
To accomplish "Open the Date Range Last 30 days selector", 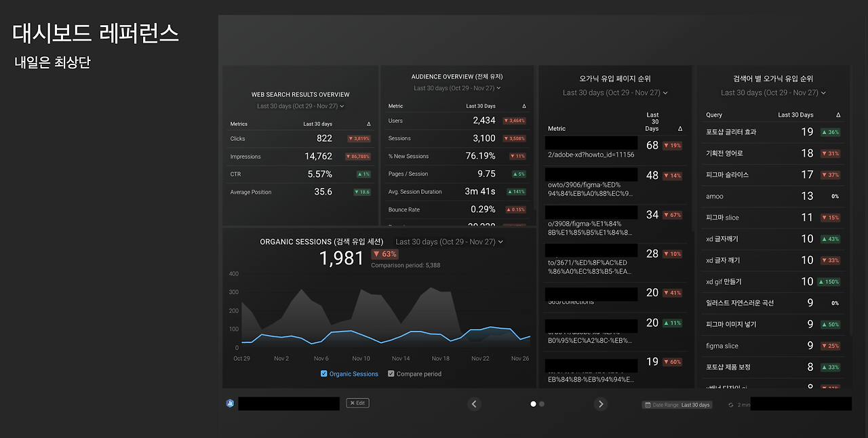I will click(x=677, y=405).
